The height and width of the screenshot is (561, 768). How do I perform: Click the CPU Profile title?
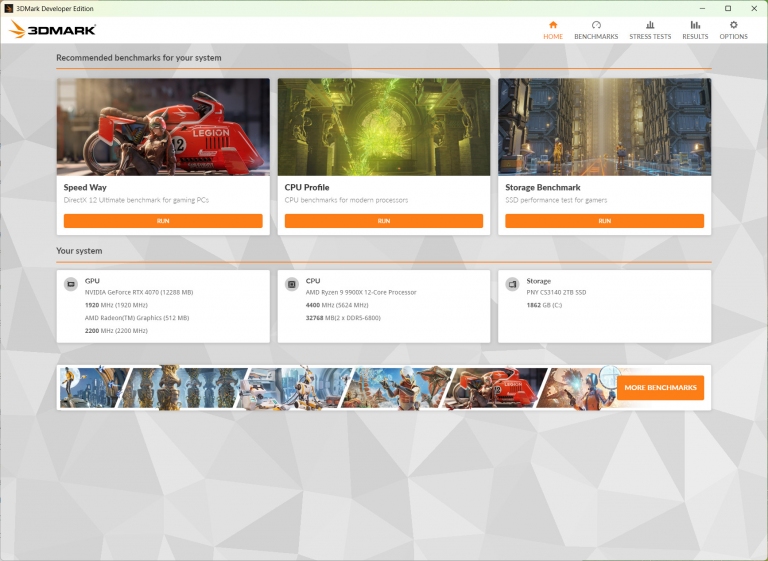coord(307,188)
